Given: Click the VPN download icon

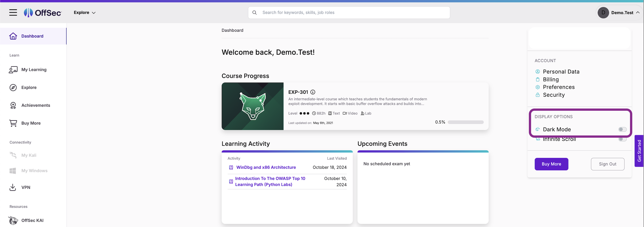Looking at the screenshot, I should point(12,187).
